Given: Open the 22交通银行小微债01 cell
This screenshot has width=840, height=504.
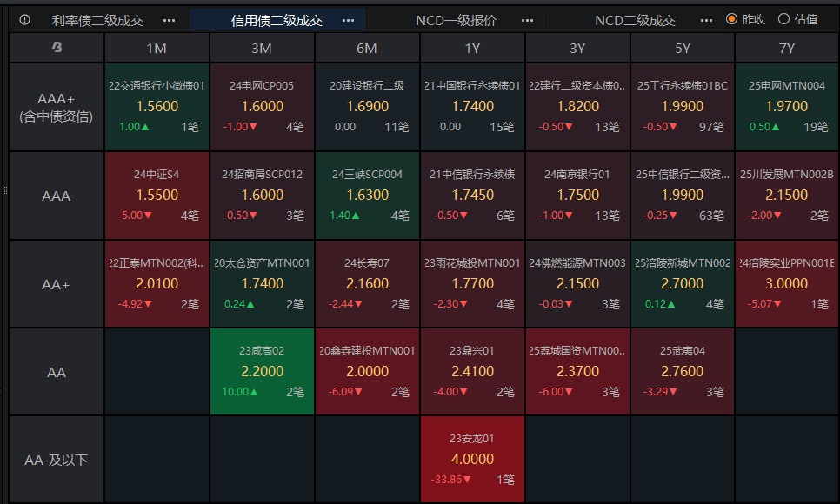Looking at the screenshot, I should 157,107.
